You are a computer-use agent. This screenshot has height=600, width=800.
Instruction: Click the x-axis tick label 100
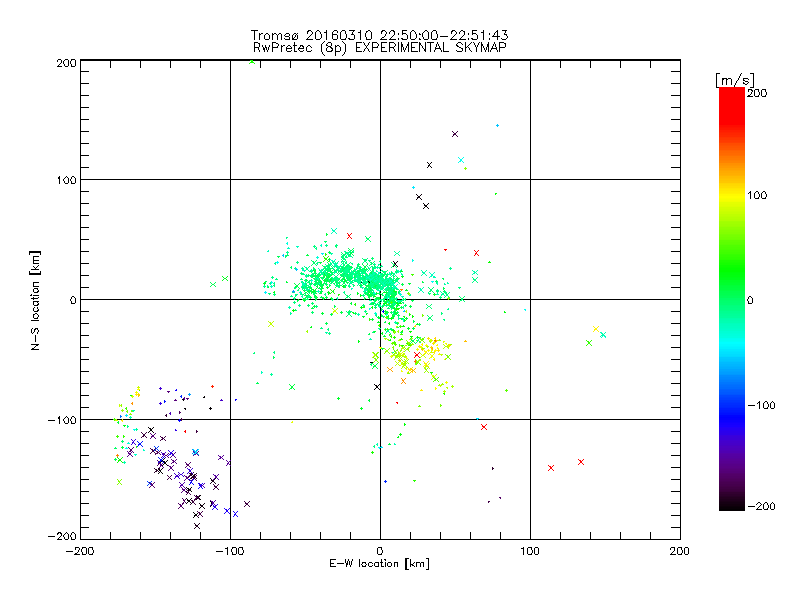click(530, 551)
